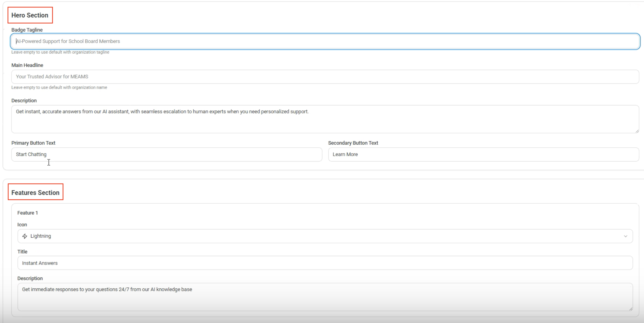Image resolution: width=644 pixels, height=323 pixels.
Task: Open the Lightning icon combo box
Action: [x=325, y=236]
